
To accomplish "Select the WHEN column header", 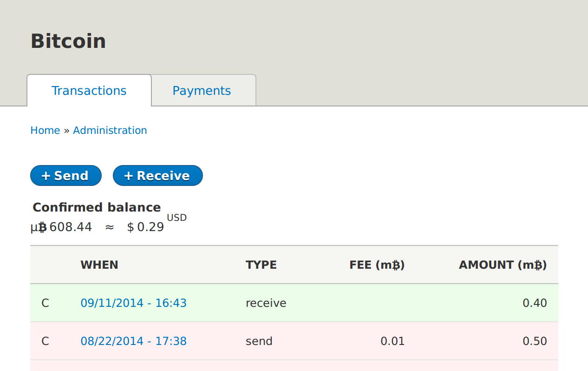I will pyautogui.click(x=99, y=265).
